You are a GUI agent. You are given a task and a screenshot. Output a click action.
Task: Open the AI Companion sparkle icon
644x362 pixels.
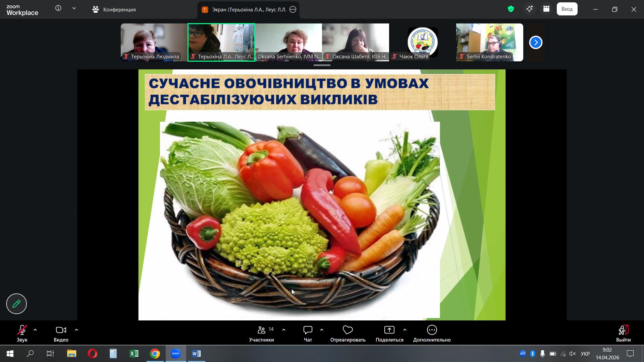point(529,9)
